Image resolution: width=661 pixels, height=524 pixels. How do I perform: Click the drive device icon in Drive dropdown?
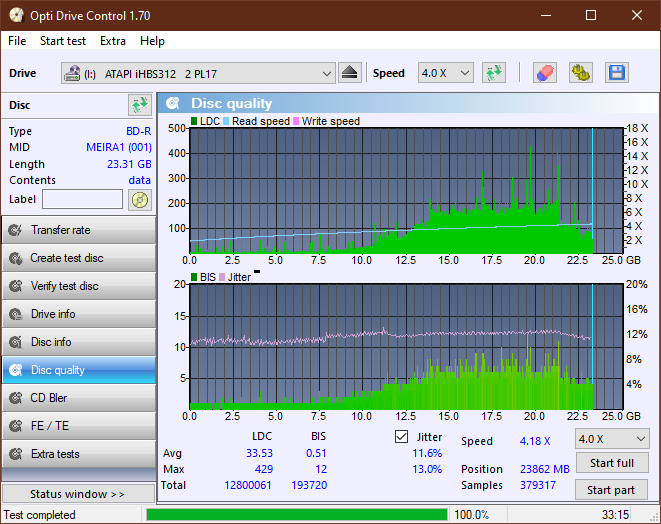72,73
